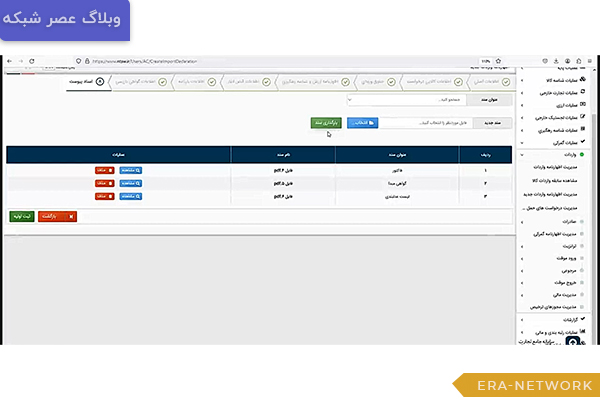Click the green upload document (بارگذاری سند) button
The image size is (600, 400).
click(x=327, y=122)
